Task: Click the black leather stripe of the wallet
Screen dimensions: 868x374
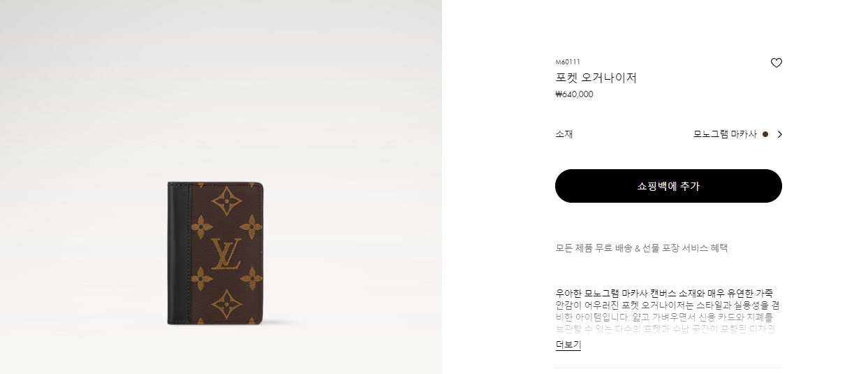Action: (179, 253)
